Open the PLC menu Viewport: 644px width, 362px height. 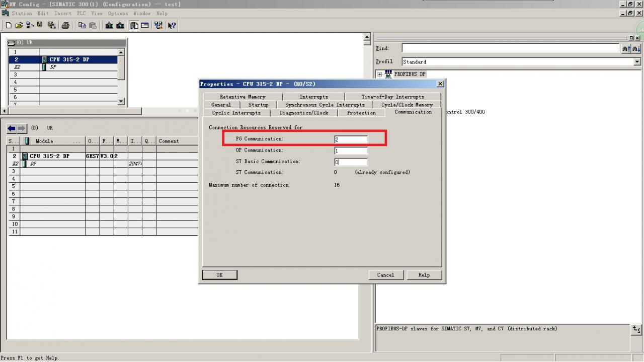(81, 14)
